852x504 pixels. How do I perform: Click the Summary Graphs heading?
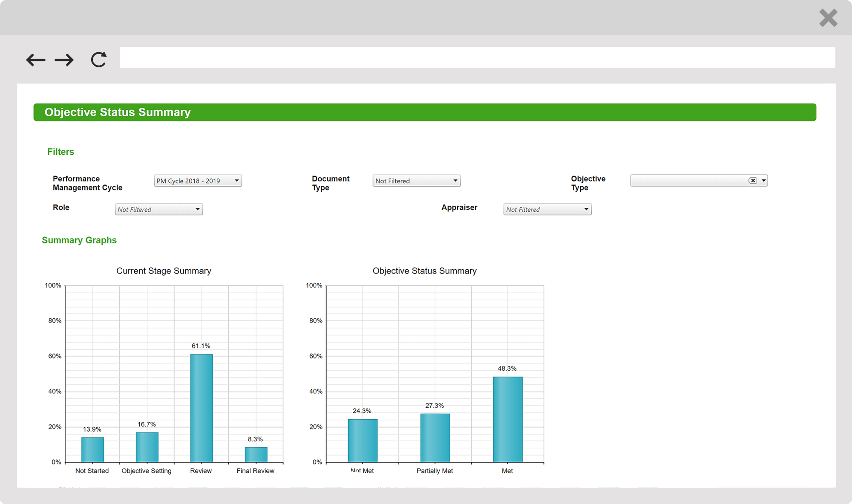(x=79, y=240)
